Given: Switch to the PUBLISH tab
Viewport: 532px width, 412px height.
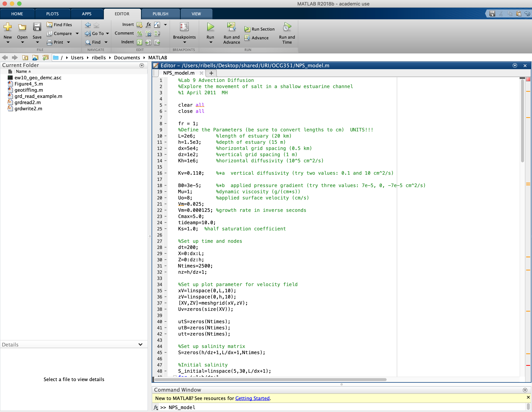Looking at the screenshot, I should pos(160,14).
